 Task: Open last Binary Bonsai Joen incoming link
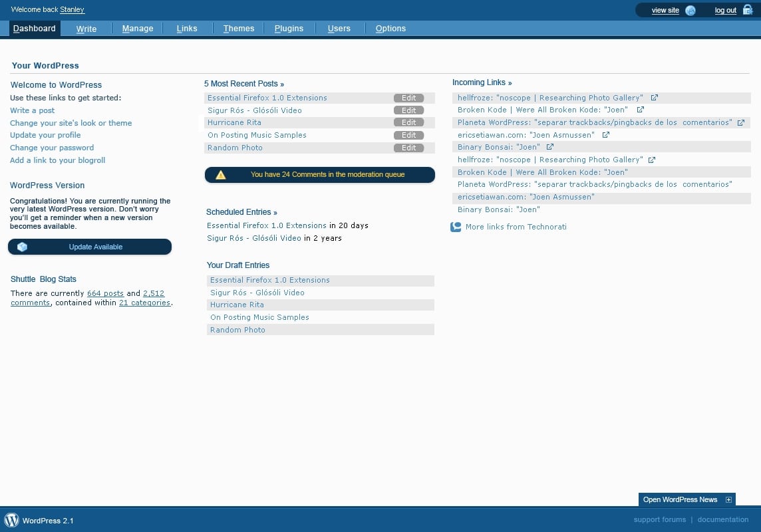pyautogui.click(x=499, y=210)
